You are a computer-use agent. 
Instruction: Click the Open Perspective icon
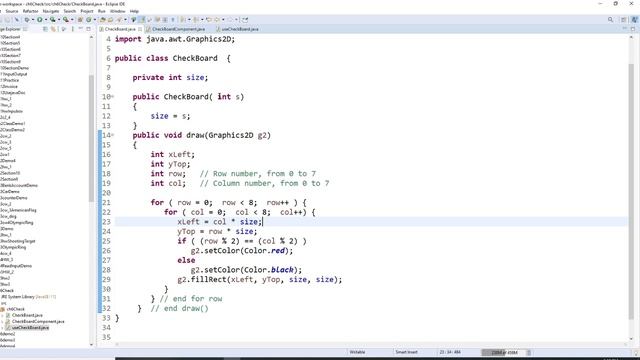(624, 20)
